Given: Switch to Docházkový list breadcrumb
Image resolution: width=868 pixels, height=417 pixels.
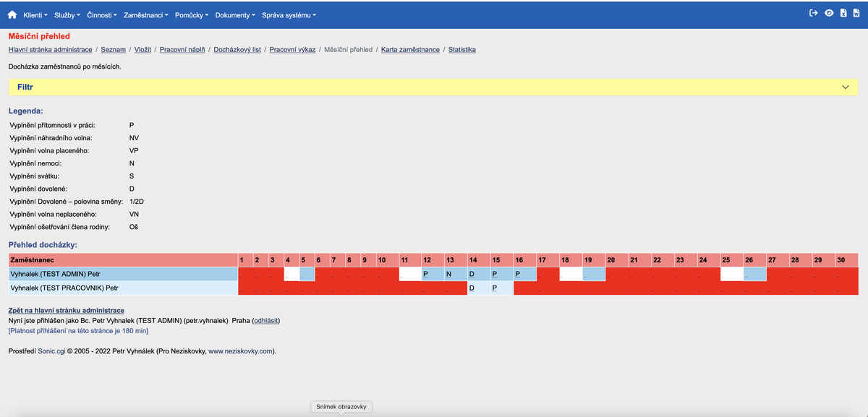Looking at the screenshot, I should tap(238, 49).
